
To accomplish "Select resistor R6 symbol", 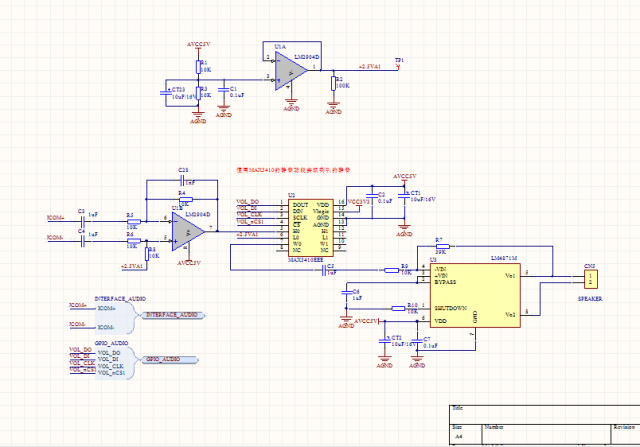I will (133, 241).
